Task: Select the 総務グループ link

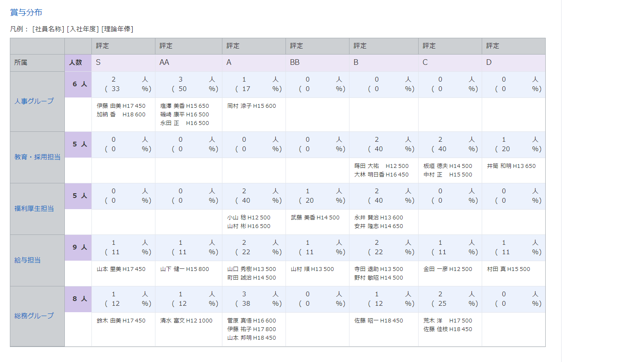Action: [34, 316]
